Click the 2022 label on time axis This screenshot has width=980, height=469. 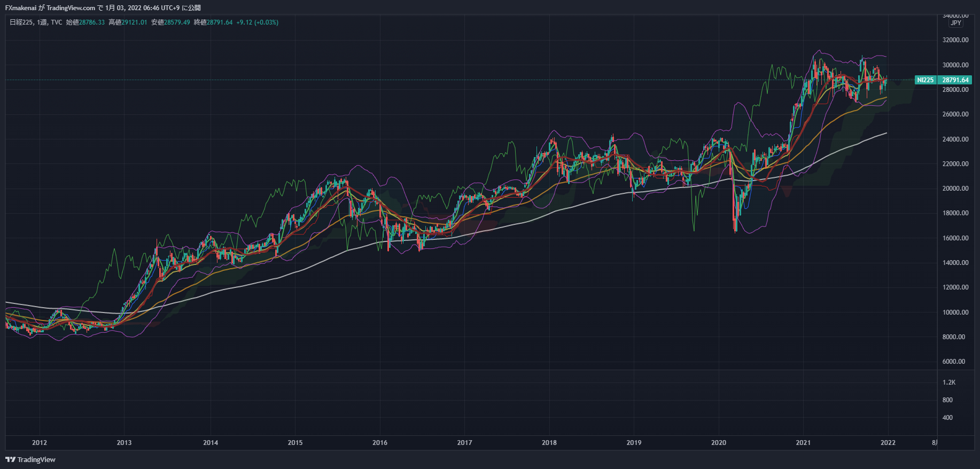pyautogui.click(x=888, y=443)
